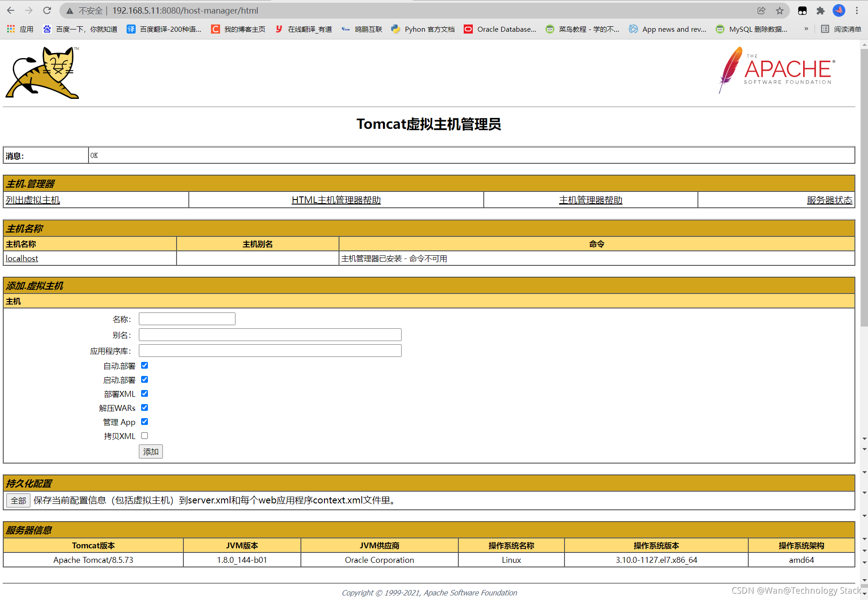Open the 应用 apps grid bookmark

pyautogui.click(x=20, y=29)
